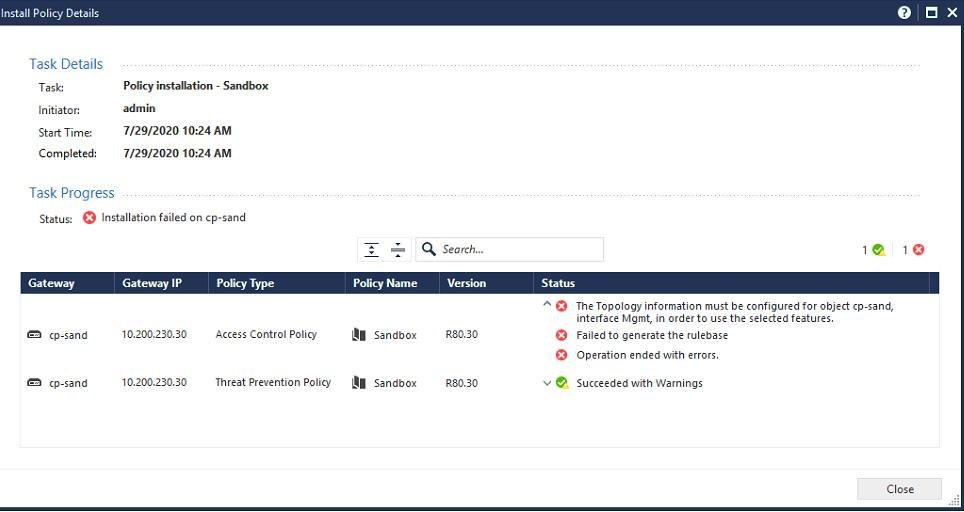The height and width of the screenshot is (512, 964).
Task: Click the Succeeded with Warnings text
Action: coord(639,384)
